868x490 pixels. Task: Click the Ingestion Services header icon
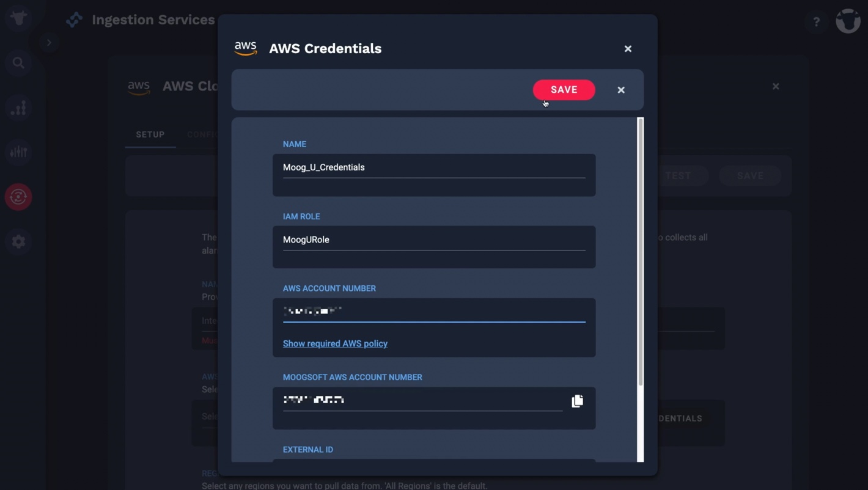(x=75, y=20)
